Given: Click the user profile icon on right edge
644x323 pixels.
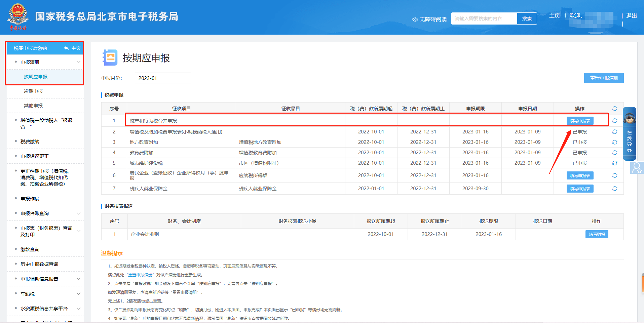Looking at the screenshot, I should tap(637, 168).
